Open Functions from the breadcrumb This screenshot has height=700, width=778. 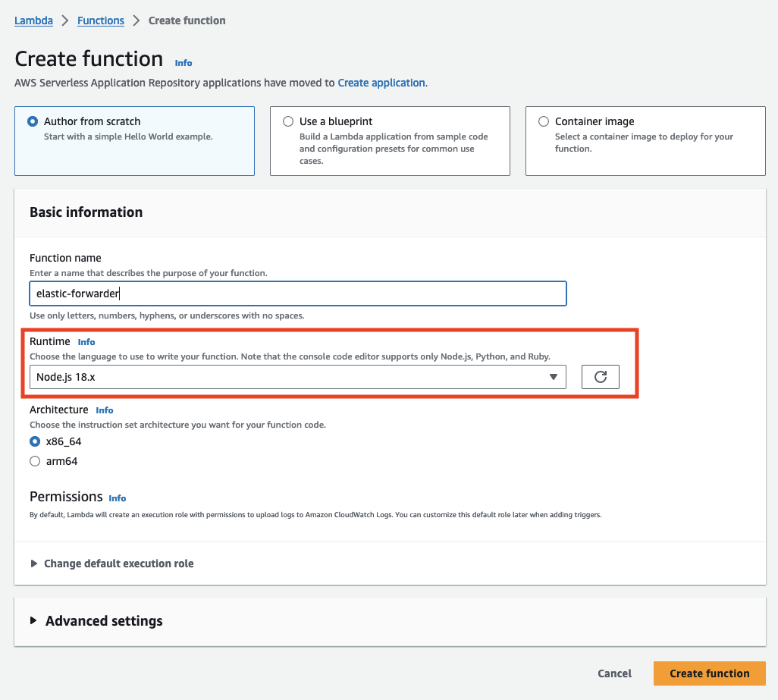tap(101, 20)
